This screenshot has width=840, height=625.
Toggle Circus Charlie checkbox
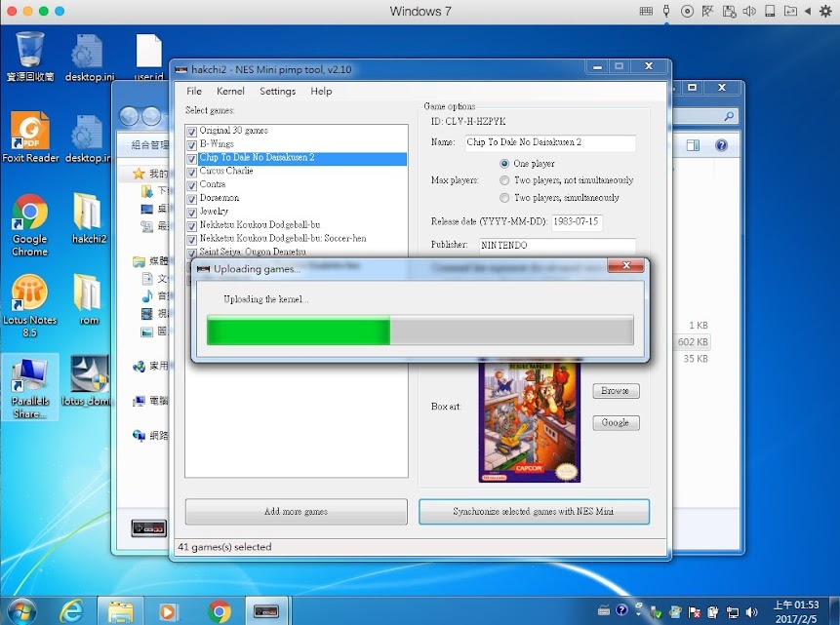(191, 173)
